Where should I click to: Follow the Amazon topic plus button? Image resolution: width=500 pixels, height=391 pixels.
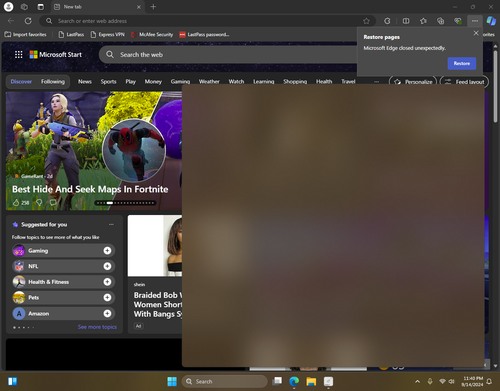(107, 314)
